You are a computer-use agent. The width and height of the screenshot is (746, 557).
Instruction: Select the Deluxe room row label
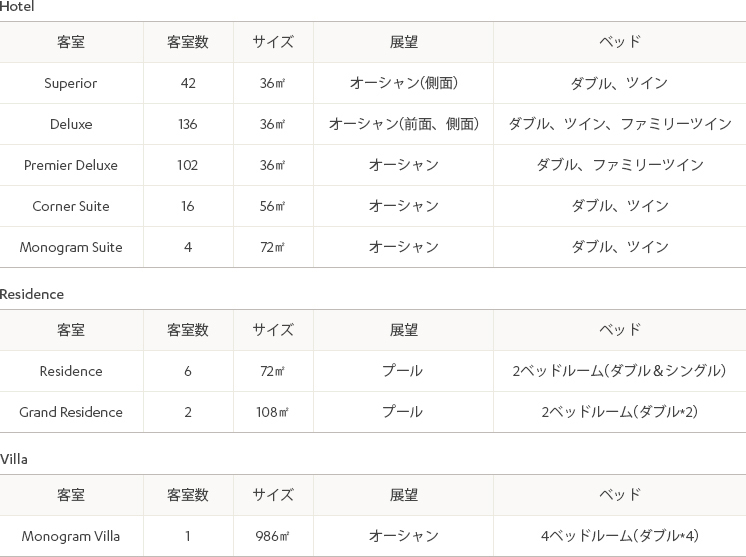(x=71, y=124)
